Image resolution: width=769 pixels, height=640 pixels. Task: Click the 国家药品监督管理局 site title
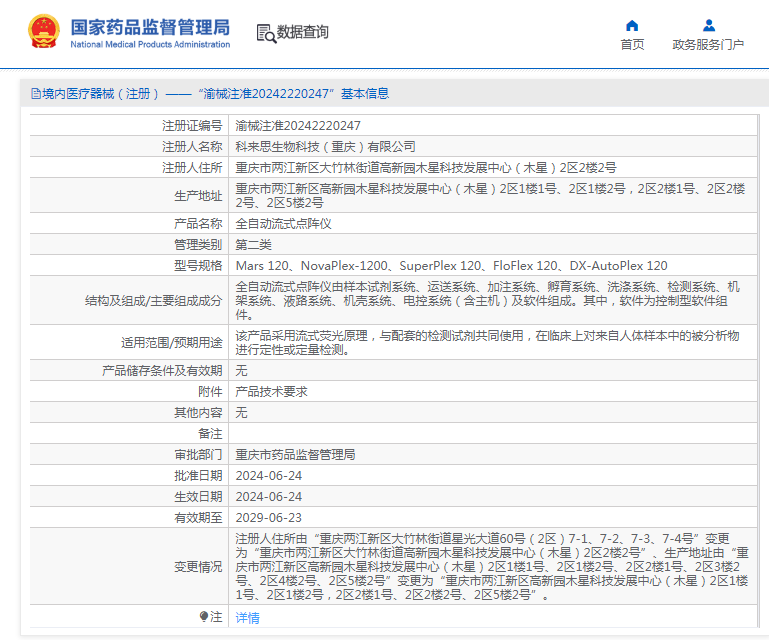[149, 25]
